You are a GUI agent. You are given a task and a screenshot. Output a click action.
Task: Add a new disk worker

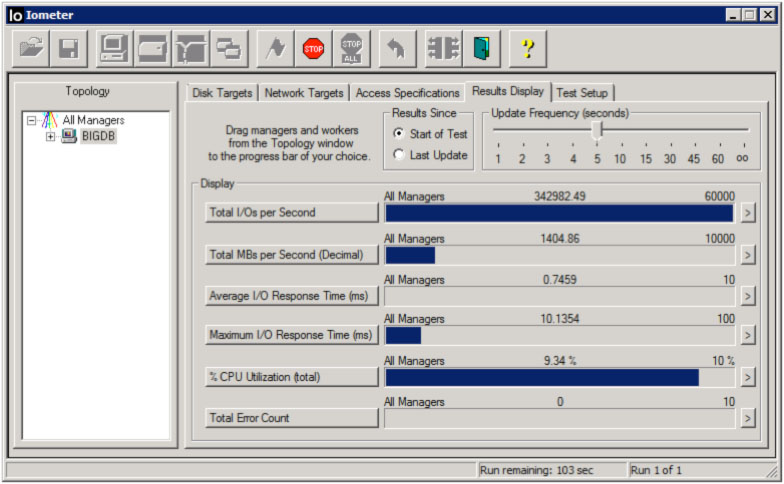(152, 48)
